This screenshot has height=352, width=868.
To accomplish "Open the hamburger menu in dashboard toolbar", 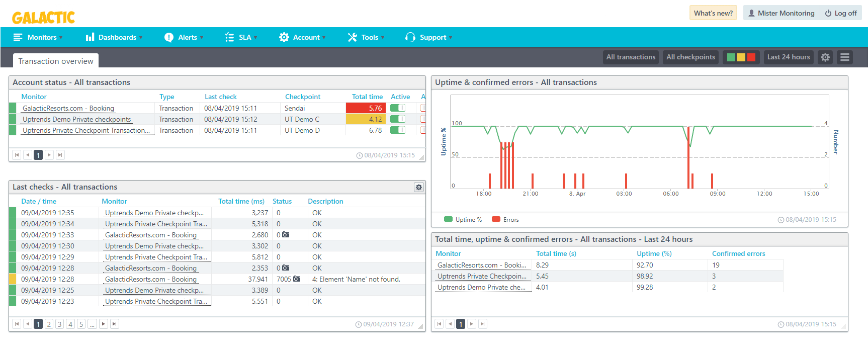I will click(x=845, y=57).
